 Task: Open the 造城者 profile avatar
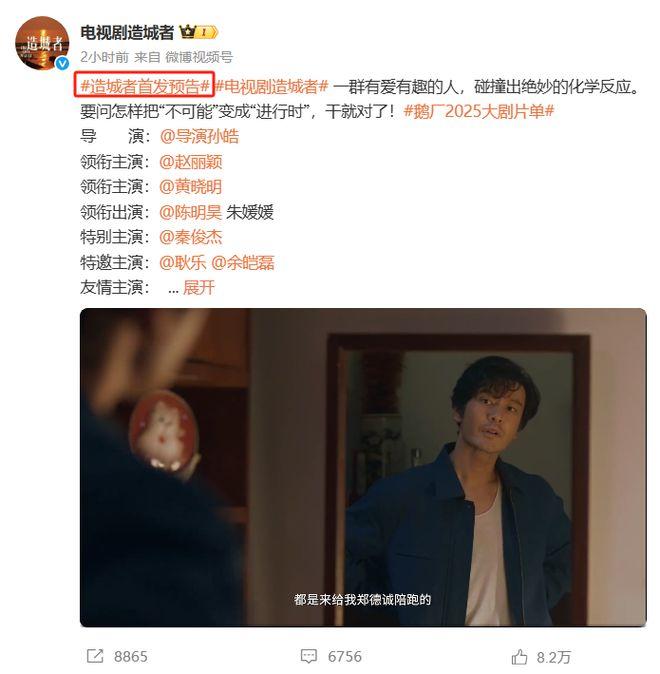tap(42, 43)
